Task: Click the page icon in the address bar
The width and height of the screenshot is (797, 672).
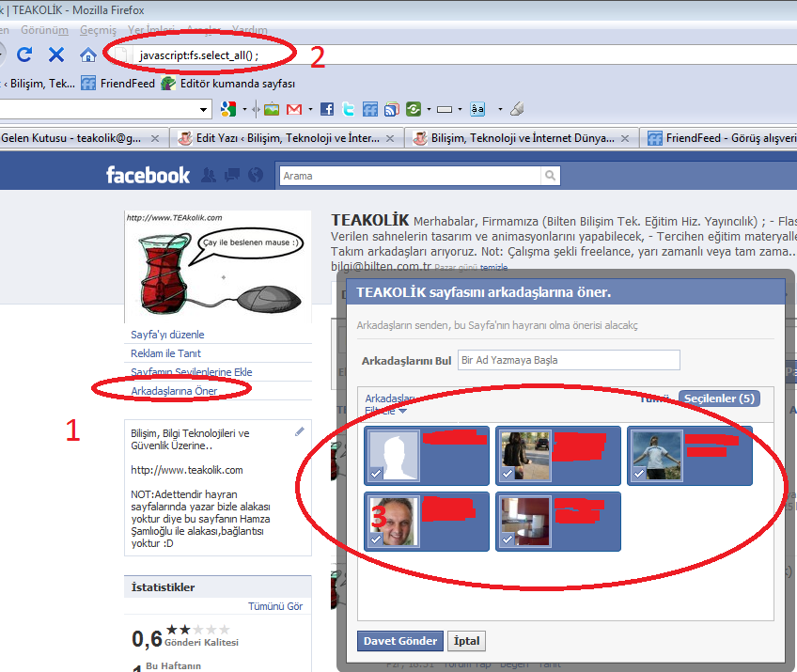Action: coord(121,55)
